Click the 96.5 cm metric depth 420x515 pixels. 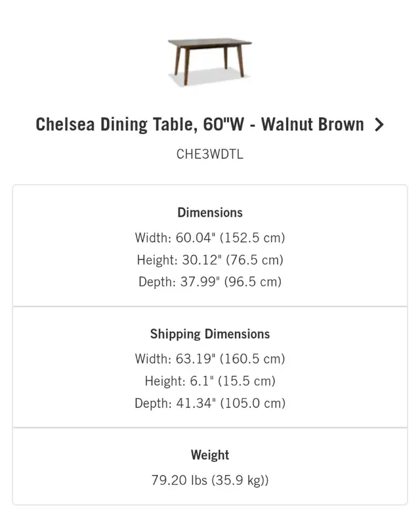[x=253, y=282]
